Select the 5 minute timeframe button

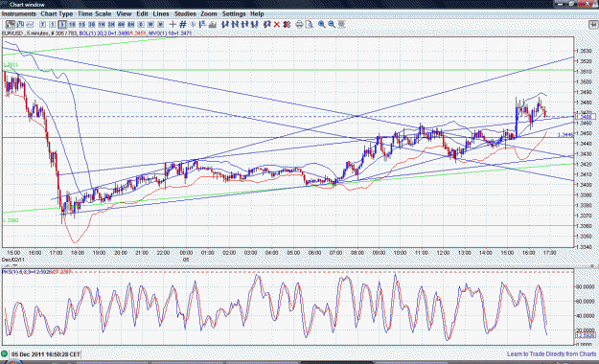click(x=62, y=25)
